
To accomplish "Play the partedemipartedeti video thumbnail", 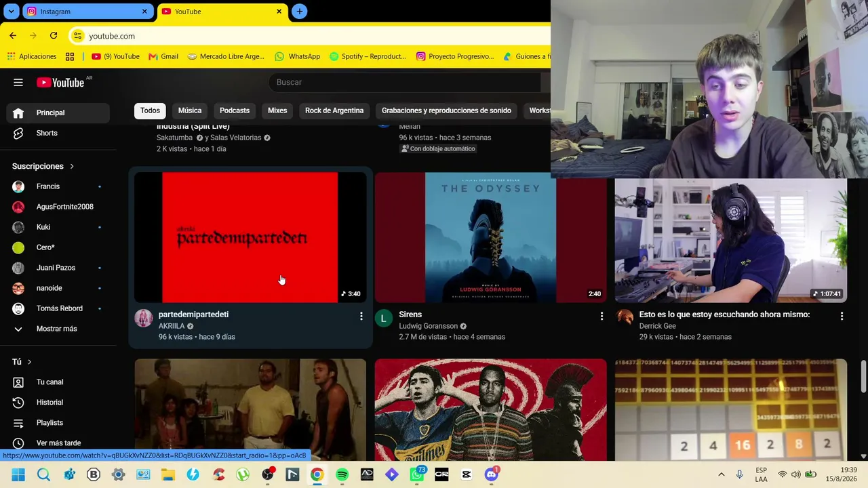I will tap(250, 237).
